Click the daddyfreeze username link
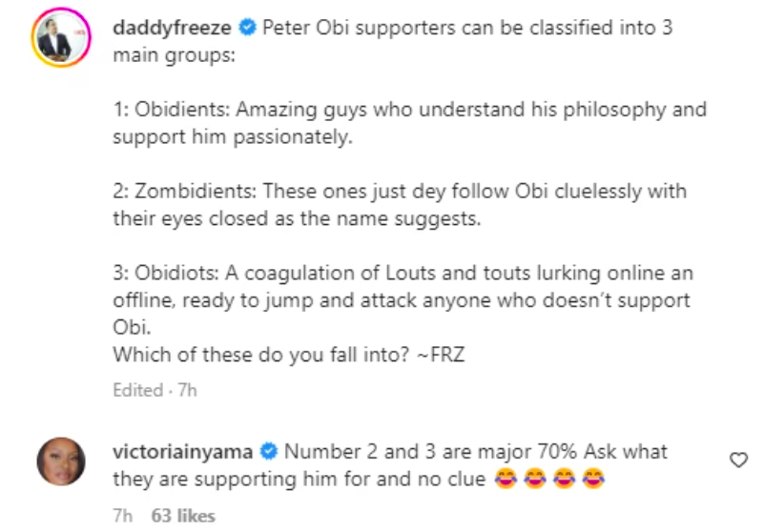Screen dimensions: 764x532 click(172, 29)
